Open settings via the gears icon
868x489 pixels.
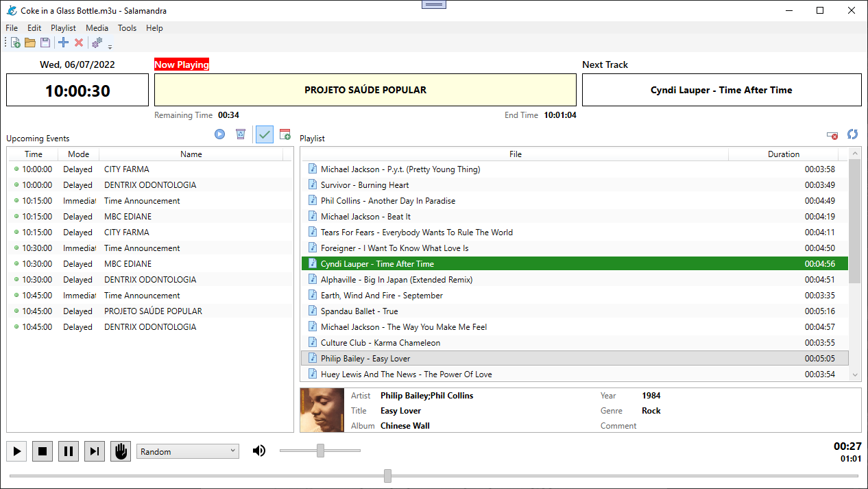[x=97, y=43]
